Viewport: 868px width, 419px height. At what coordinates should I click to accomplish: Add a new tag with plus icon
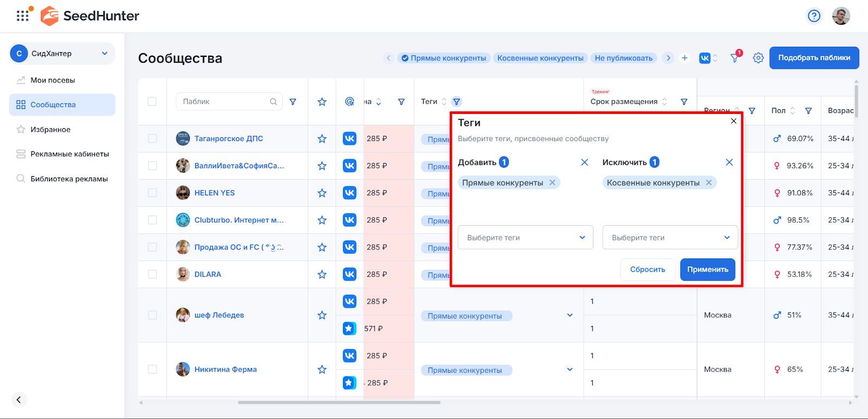pos(685,58)
